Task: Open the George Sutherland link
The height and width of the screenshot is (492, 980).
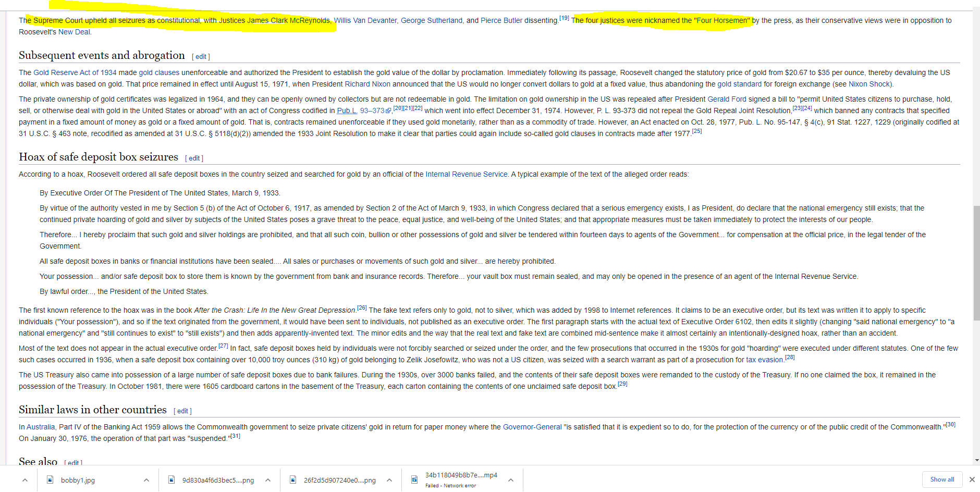Action: click(x=432, y=20)
